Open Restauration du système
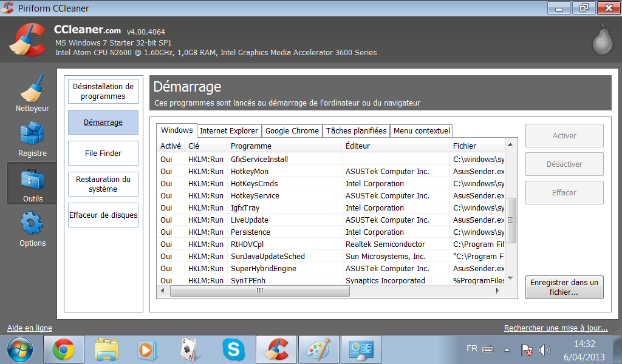This screenshot has width=622, height=364. [103, 184]
